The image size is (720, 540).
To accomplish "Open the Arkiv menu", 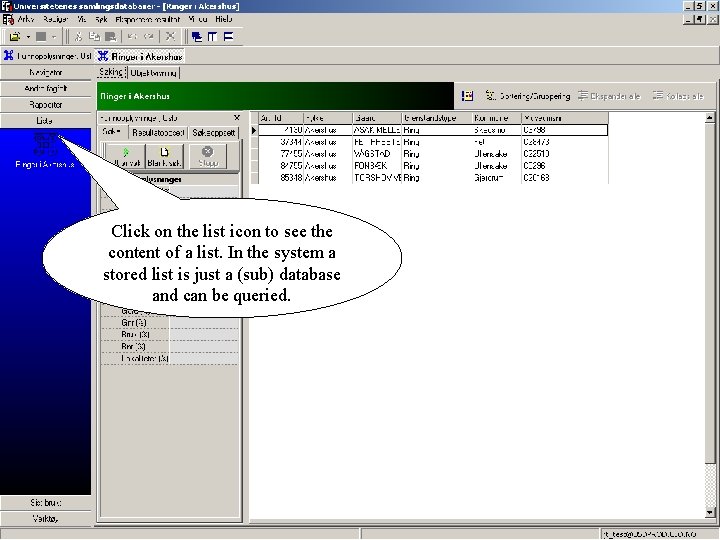I will 26,19.
